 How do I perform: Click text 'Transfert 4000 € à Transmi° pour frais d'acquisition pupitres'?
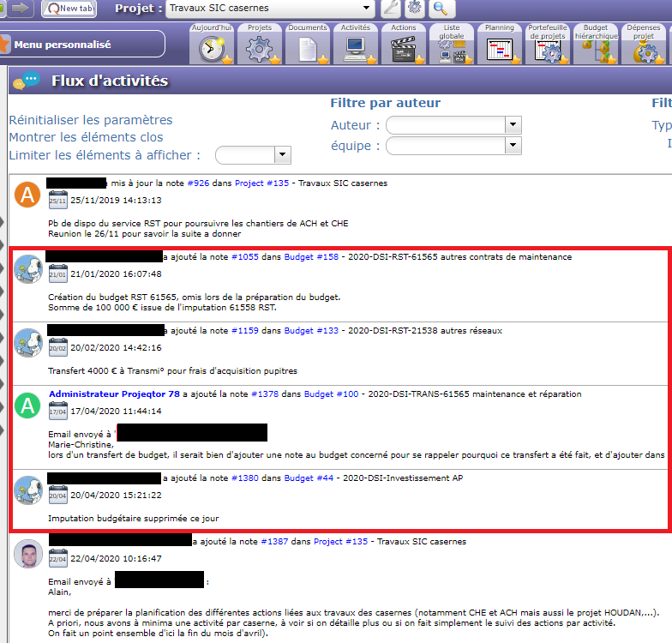tap(173, 370)
